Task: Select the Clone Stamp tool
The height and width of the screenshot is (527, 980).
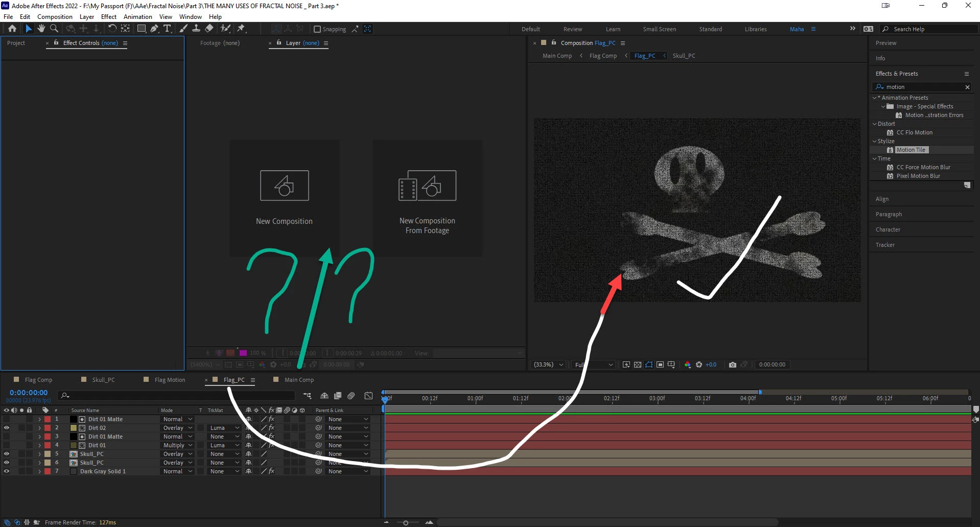Action: point(196,29)
